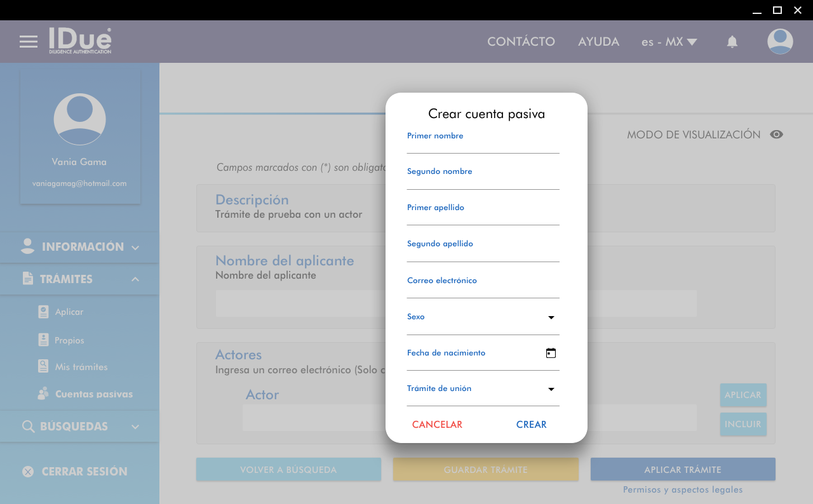The image size is (813, 504).
Task: Click the Aplicar sidebar icon
Action: pos(43,312)
